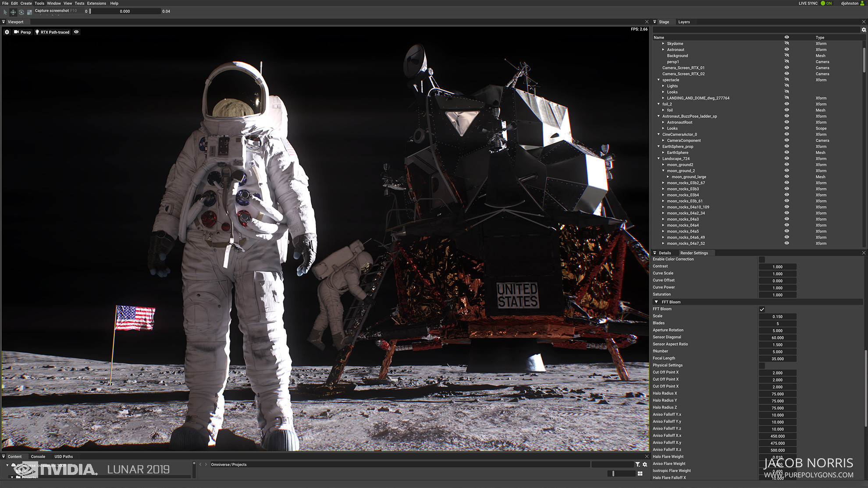Hide the Skydome layer

[786, 43]
